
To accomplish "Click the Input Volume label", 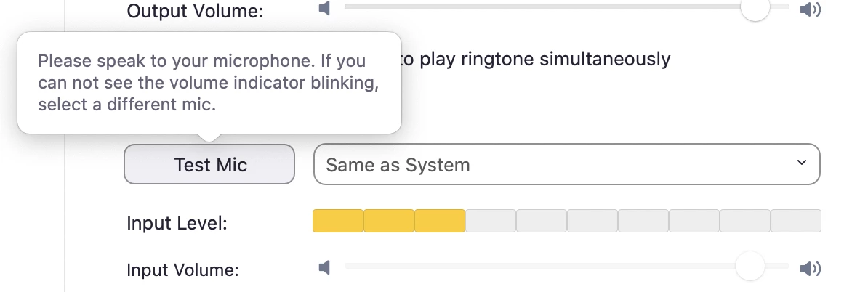I will tap(182, 270).
